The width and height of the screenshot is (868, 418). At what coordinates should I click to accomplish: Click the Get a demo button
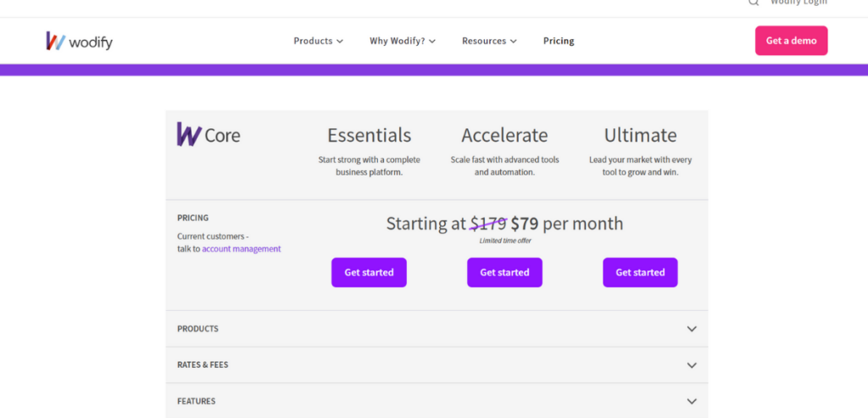point(791,41)
